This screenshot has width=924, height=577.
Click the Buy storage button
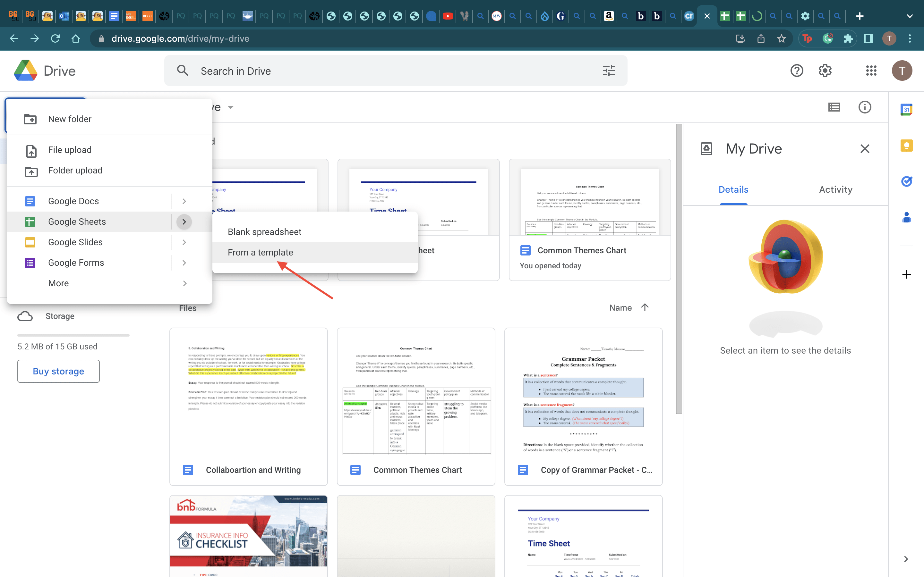click(x=58, y=371)
